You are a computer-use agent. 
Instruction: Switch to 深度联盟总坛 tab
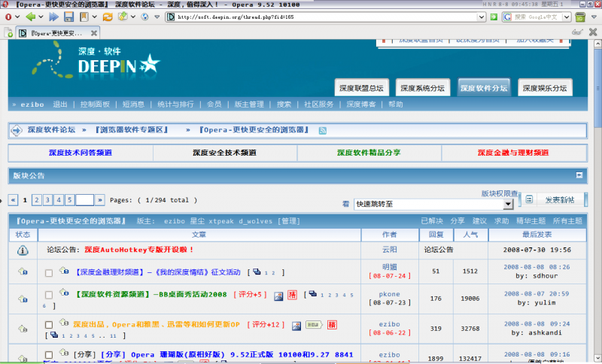[x=361, y=88]
